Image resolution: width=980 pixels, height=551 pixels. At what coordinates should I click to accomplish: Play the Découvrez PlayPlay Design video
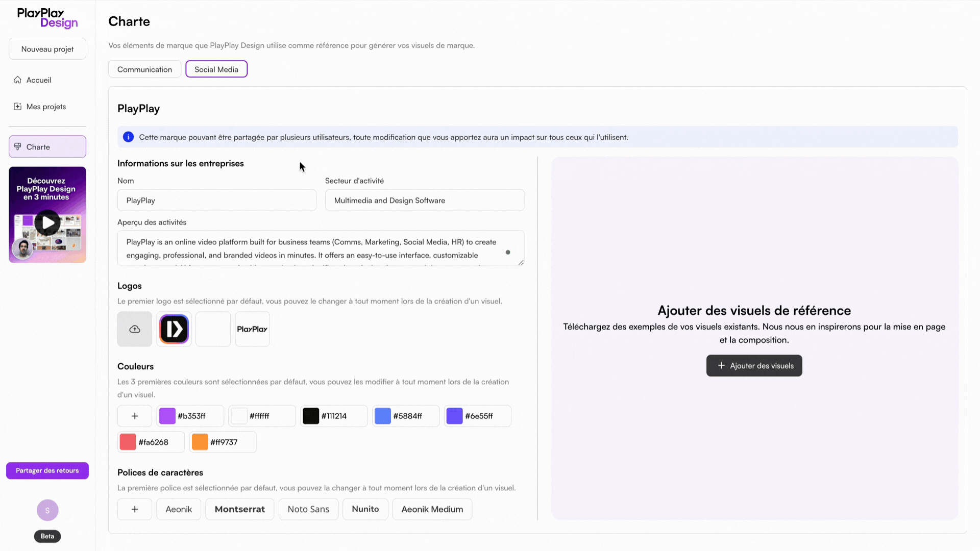[x=47, y=222]
